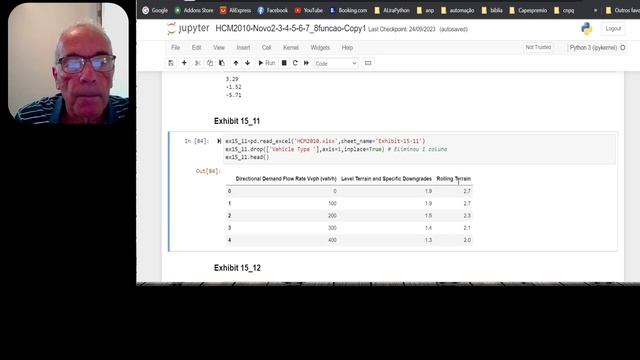640x360 pixels.
Task: Open the cnpq bookmark folder
Action: 564,11
